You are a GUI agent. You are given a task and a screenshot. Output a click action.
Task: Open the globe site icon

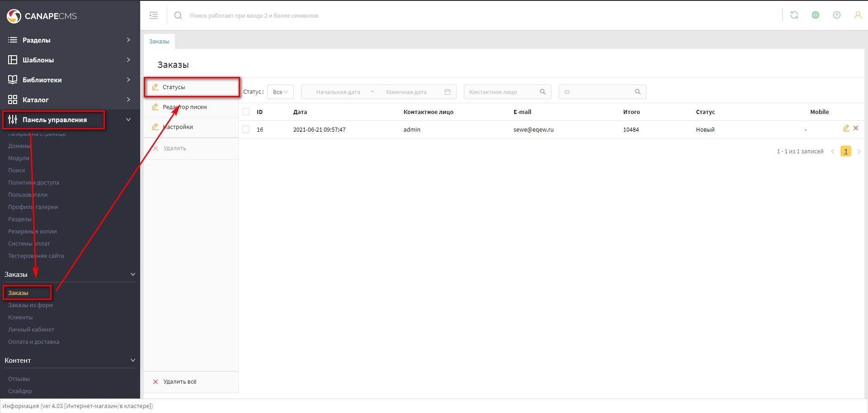[x=815, y=15]
